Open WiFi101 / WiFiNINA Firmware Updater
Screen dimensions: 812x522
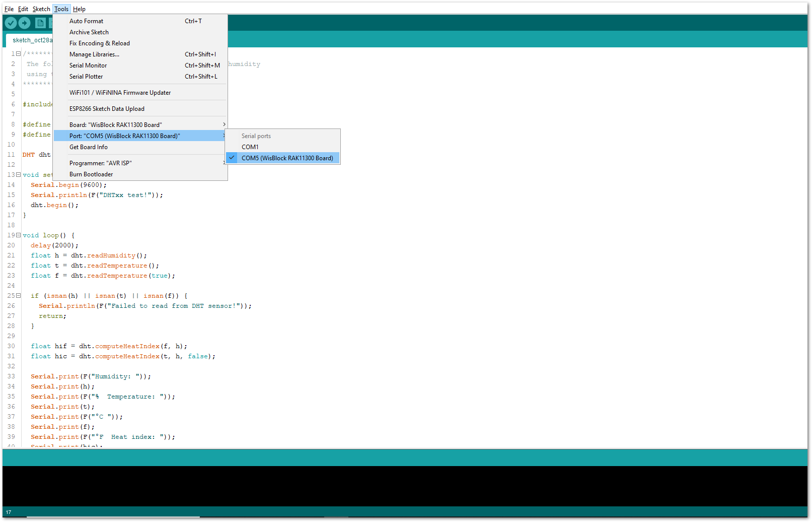140,93
